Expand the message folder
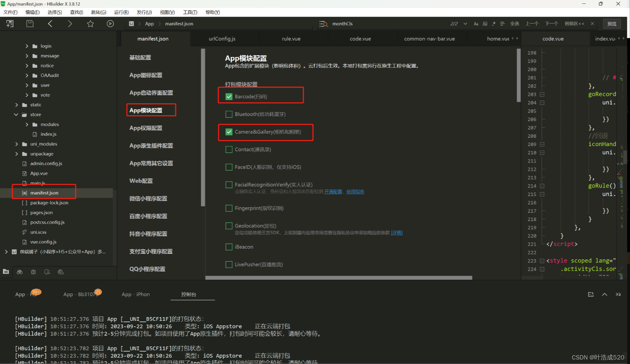 (27, 56)
